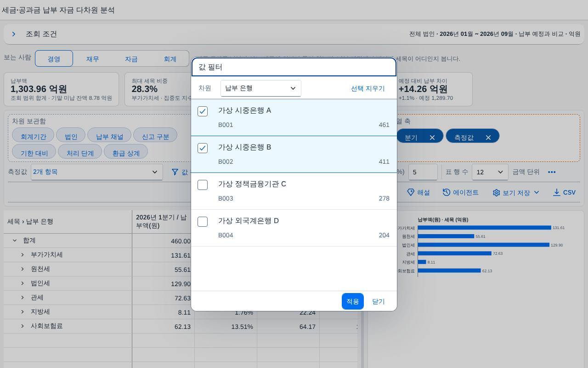Viewport: 588px width, 368px height.
Task: Expand the 원천세 tree row
Action: point(23,269)
